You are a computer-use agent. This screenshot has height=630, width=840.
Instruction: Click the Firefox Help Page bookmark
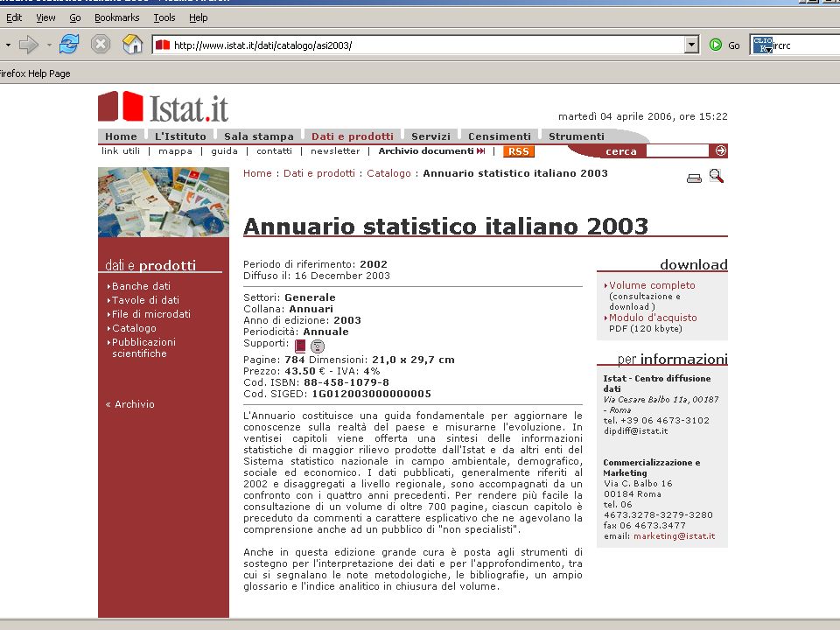(35, 73)
